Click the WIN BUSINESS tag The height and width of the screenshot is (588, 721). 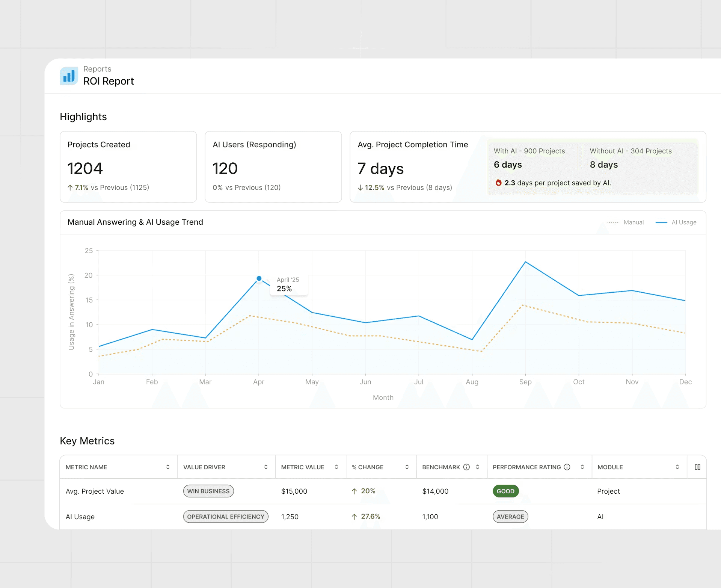click(x=208, y=491)
